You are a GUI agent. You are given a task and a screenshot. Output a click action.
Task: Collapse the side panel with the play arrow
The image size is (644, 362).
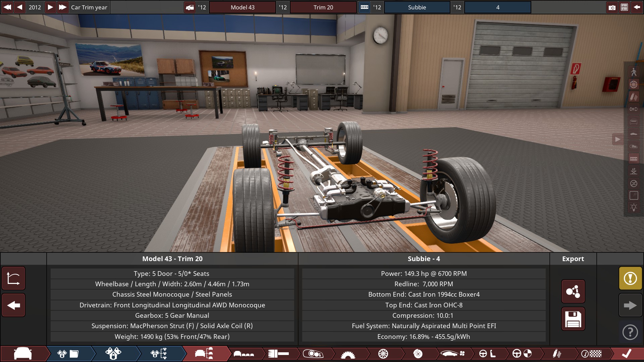pos(618,139)
